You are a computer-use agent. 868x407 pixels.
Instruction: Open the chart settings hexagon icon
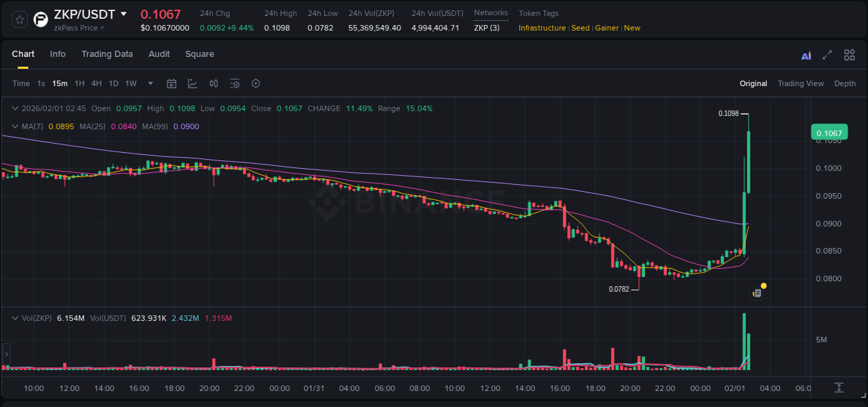(256, 83)
